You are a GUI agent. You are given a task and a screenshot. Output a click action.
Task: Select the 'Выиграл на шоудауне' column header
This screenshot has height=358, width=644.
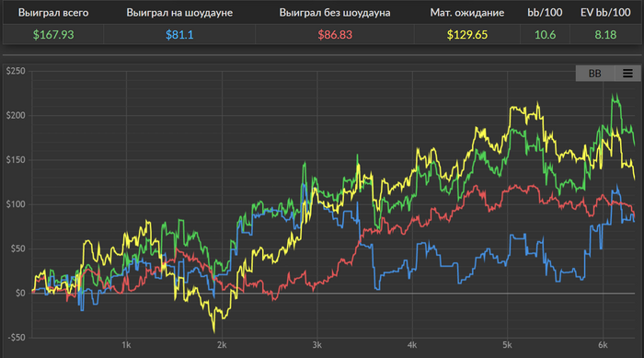[179, 13]
